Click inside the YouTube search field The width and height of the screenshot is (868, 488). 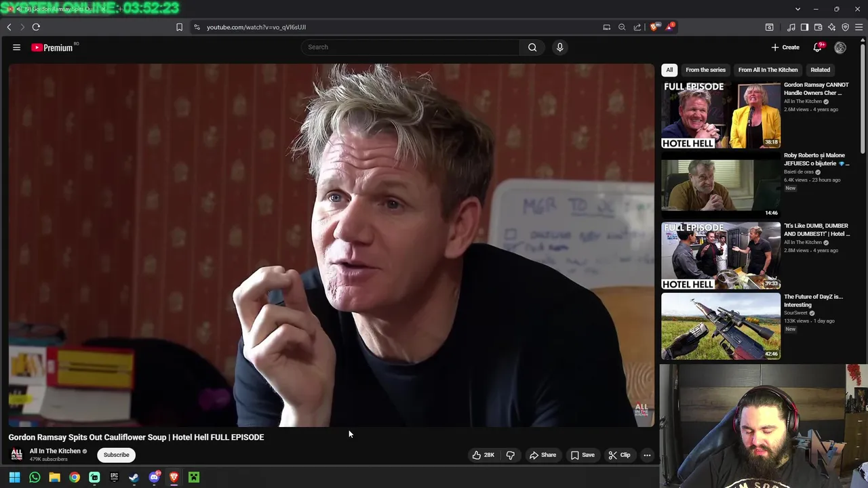coord(410,47)
